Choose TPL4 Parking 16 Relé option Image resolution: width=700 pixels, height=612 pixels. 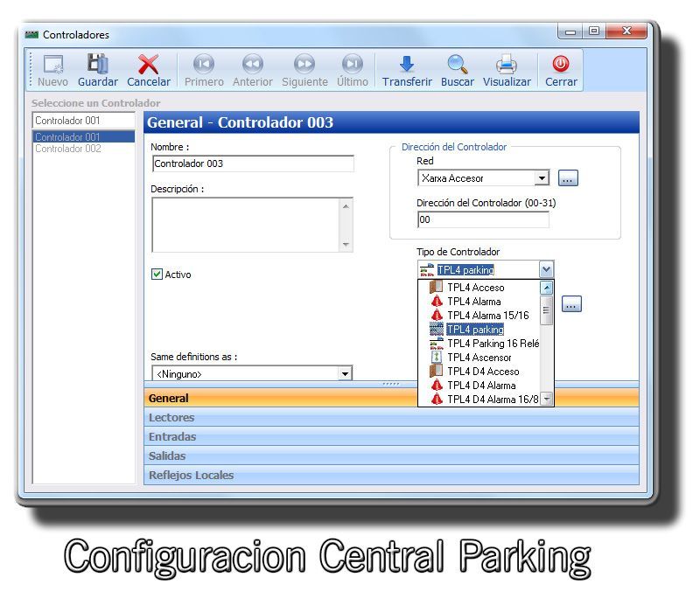(x=479, y=343)
